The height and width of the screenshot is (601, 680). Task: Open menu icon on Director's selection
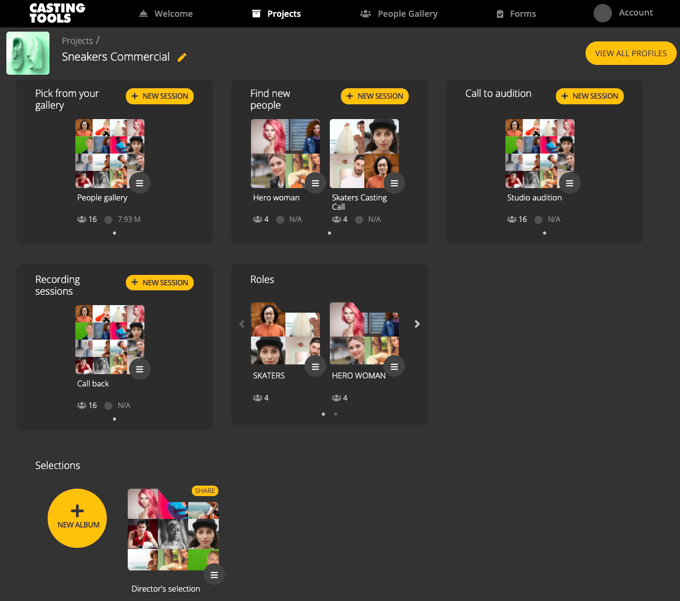coord(214,575)
